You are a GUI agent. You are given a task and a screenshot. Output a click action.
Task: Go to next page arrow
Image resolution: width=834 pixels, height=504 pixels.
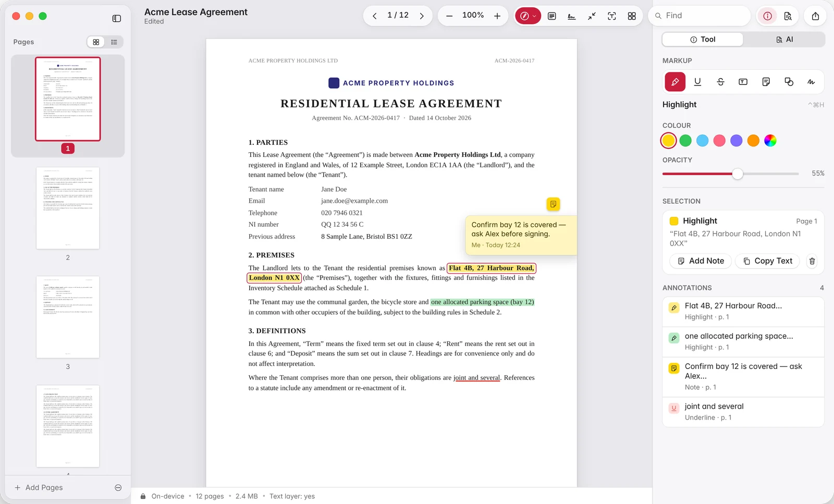click(422, 16)
